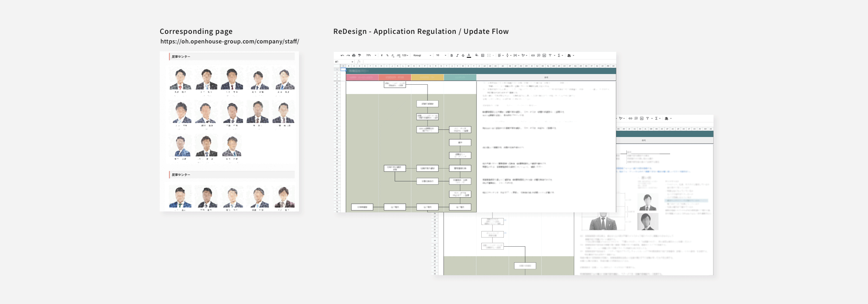Decrease decimal places (.0 button)

pos(393,56)
